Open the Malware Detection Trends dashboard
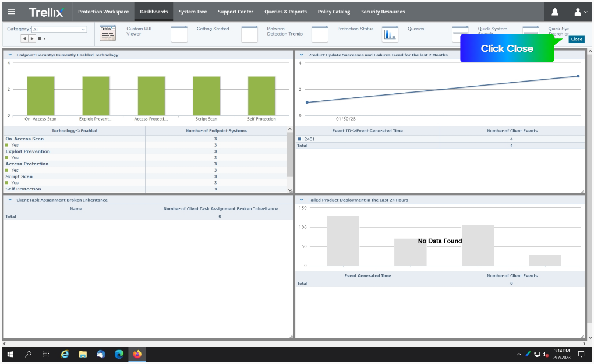This screenshot has width=594, height=364. pyautogui.click(x=249, y=34)
